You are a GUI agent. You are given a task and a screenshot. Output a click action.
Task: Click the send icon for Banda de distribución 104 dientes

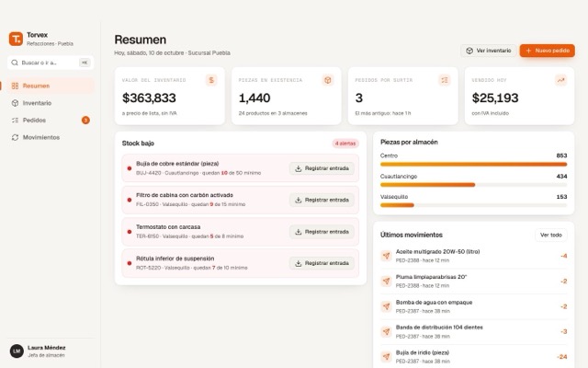pyautogui.click(x=386, y=331)
